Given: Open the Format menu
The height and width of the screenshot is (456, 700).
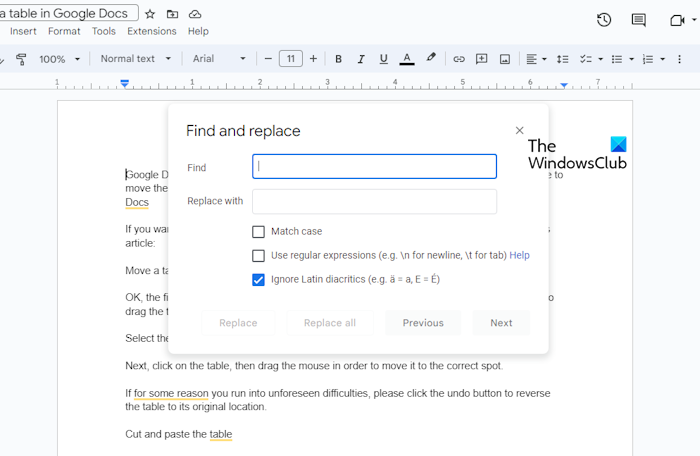Looking at the screenshot, I should click(64, 31).
